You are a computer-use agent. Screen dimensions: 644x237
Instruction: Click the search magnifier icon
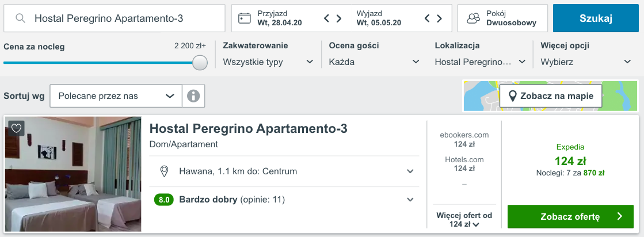[x=21, y=18]
